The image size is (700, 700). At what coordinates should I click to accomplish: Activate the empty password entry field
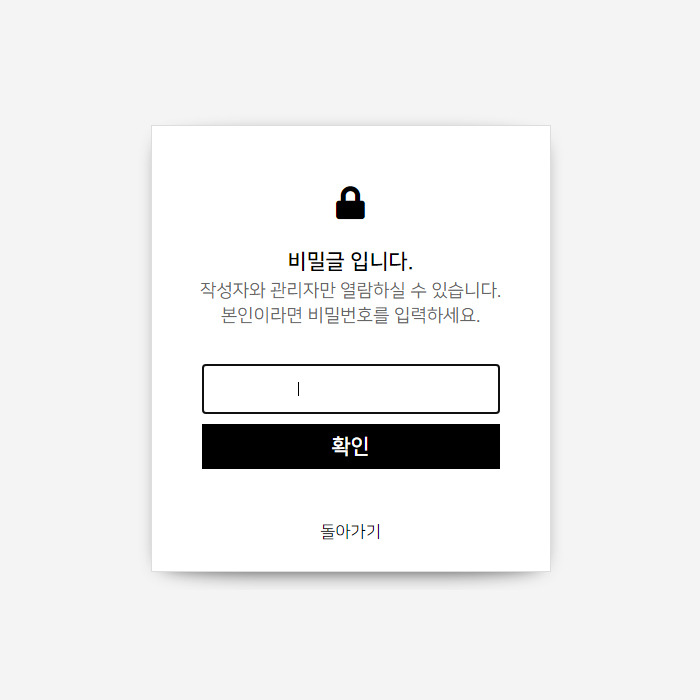click(x=351, y=389)
